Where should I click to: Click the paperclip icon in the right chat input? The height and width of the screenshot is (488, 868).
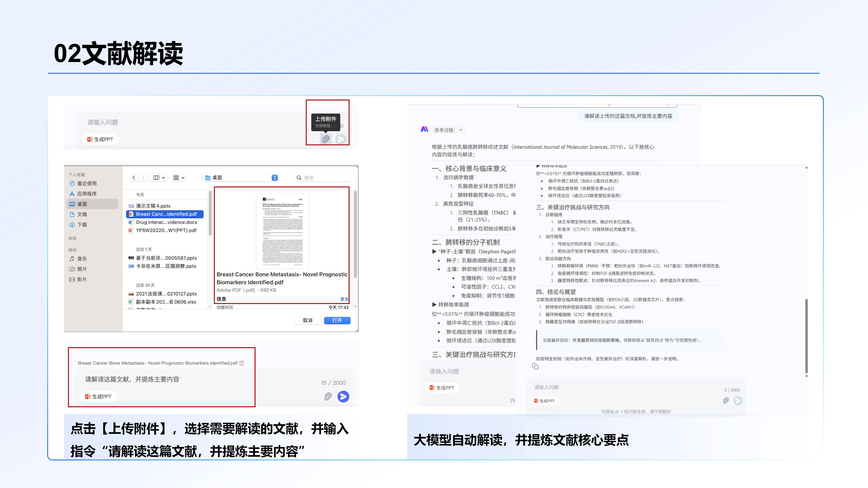click(726, 401)
